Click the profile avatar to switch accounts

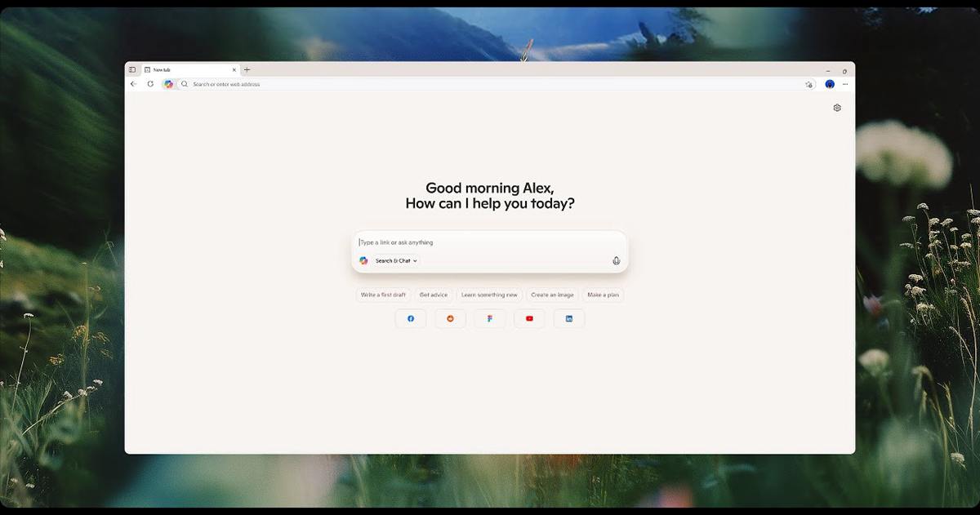pos(829,84)
